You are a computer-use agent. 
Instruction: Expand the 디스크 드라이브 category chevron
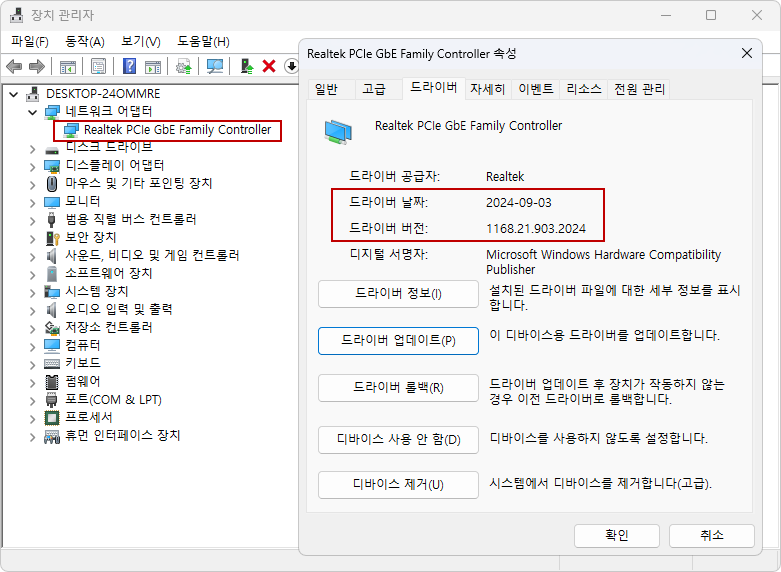point(33,148)
